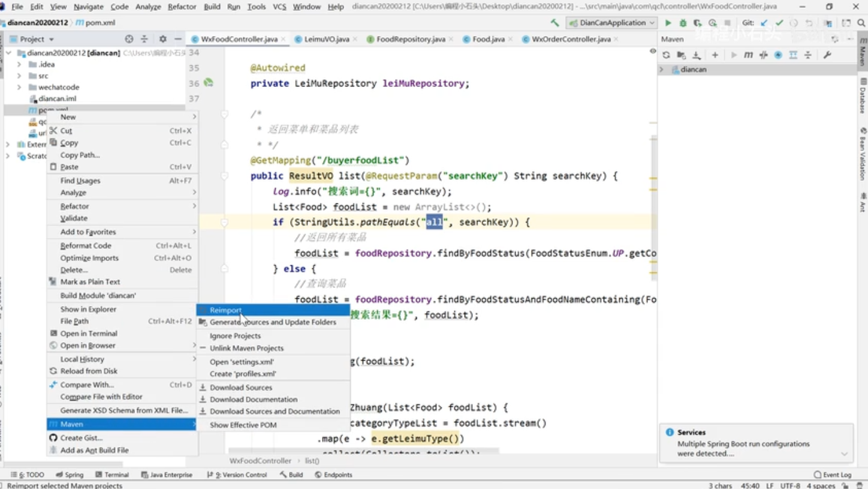
Task: Toggle skip tests mode in Maven toolbar
Action: 778,55
